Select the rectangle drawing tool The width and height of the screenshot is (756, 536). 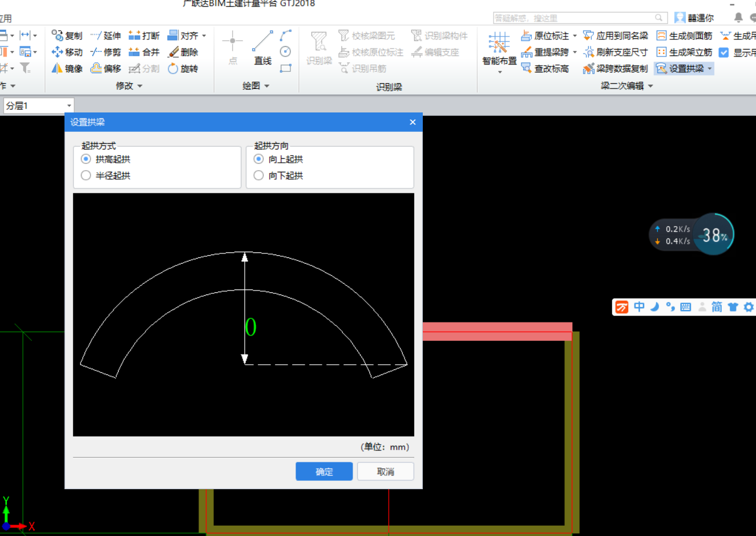click(x=286, y=68)
